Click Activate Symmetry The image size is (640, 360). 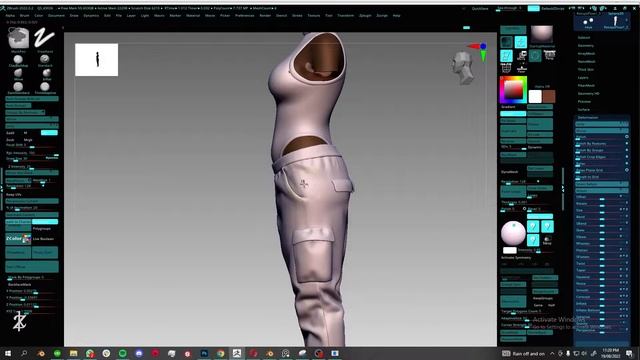tap(516, 258)
